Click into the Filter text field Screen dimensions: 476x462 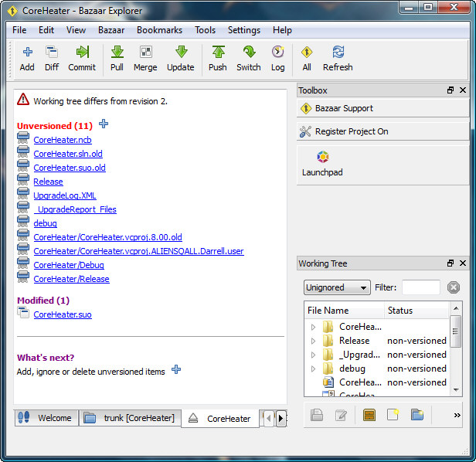[420, 287]
